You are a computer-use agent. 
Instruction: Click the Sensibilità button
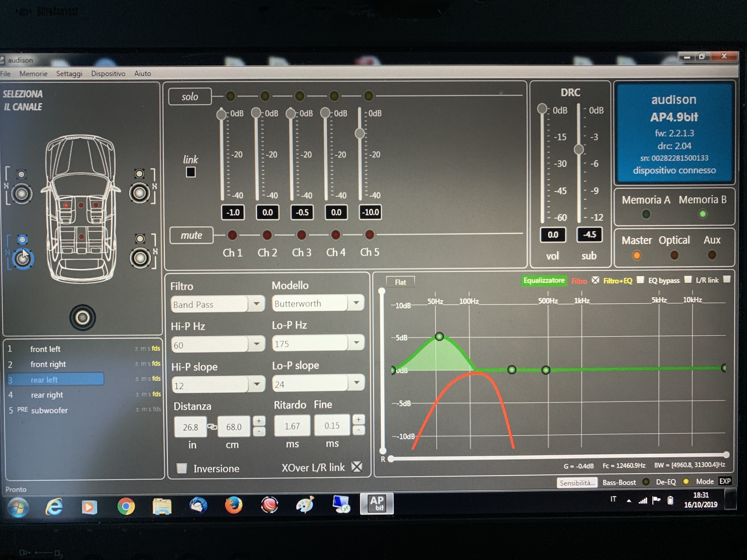[x=577, y=483]
